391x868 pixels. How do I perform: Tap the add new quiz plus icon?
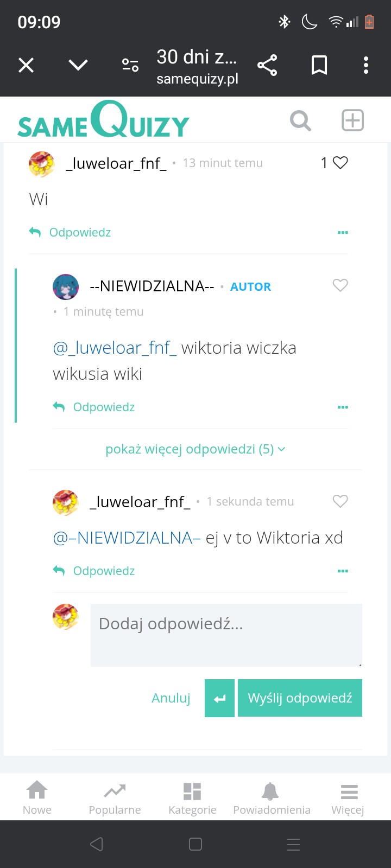352,120
